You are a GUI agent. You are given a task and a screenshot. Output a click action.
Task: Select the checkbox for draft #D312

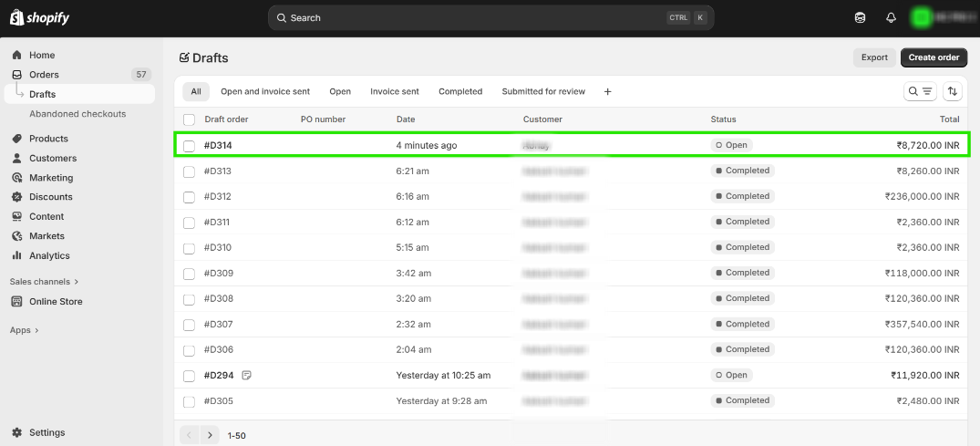(x=189, y=197)
